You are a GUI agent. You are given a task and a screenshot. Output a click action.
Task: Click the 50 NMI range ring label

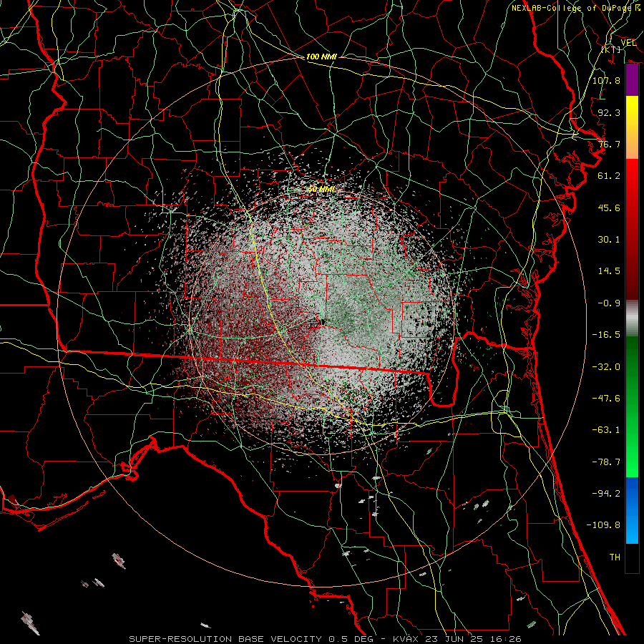(x=321, y=190)
